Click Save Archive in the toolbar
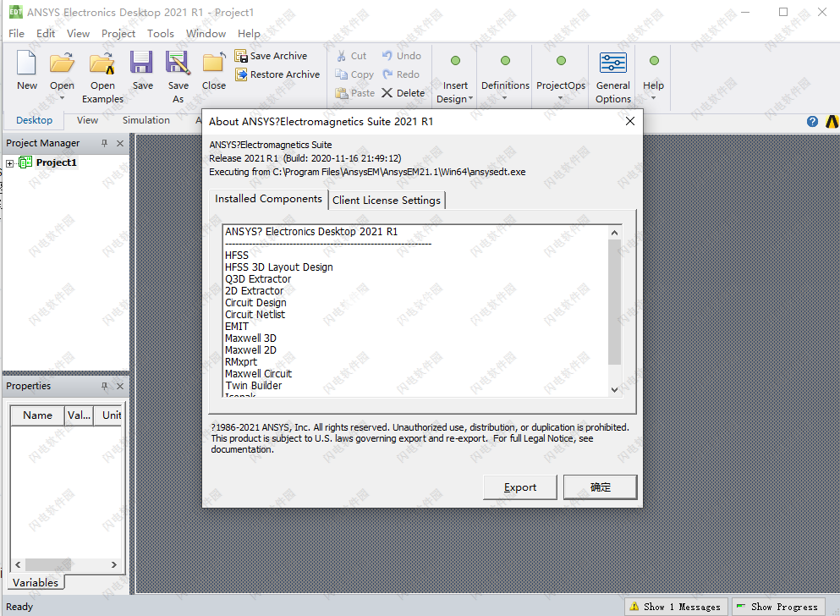Screen dimensions: 840x616 [x=271, y=56]
